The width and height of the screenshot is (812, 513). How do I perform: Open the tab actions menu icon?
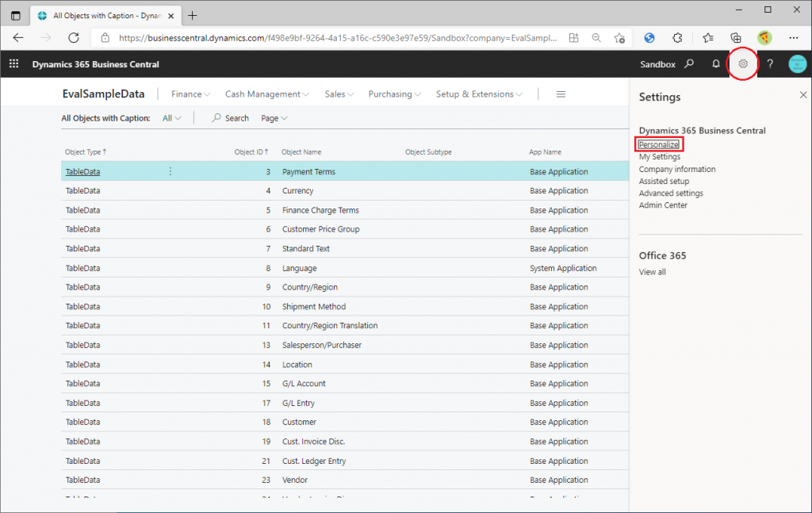tap(16, 16)
